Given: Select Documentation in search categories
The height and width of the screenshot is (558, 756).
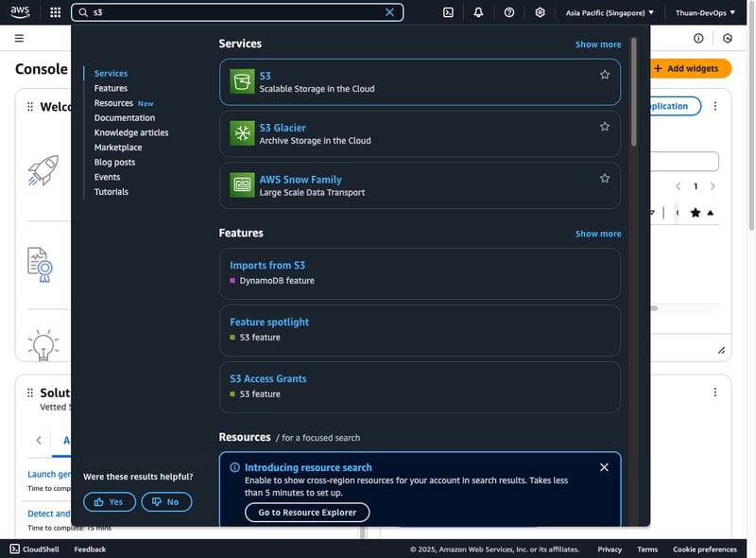Looking at the screenshot, I should click(x=125, y=118).
